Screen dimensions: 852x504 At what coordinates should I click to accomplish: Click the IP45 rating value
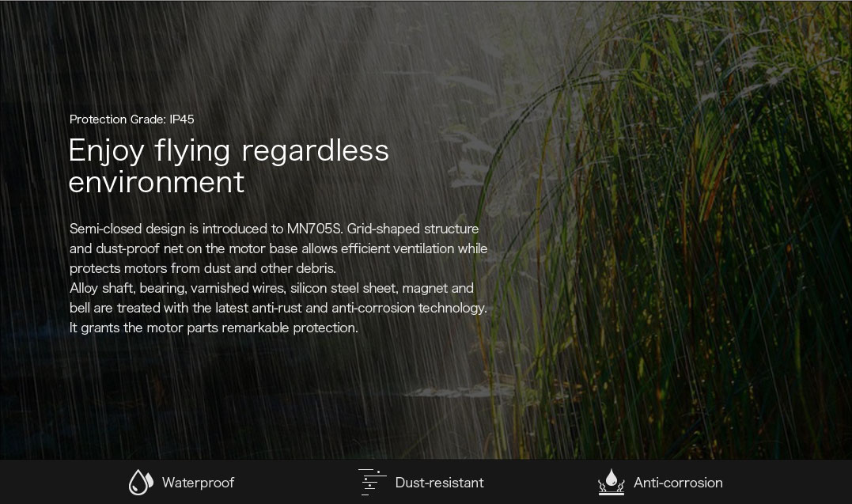[182, 119]
